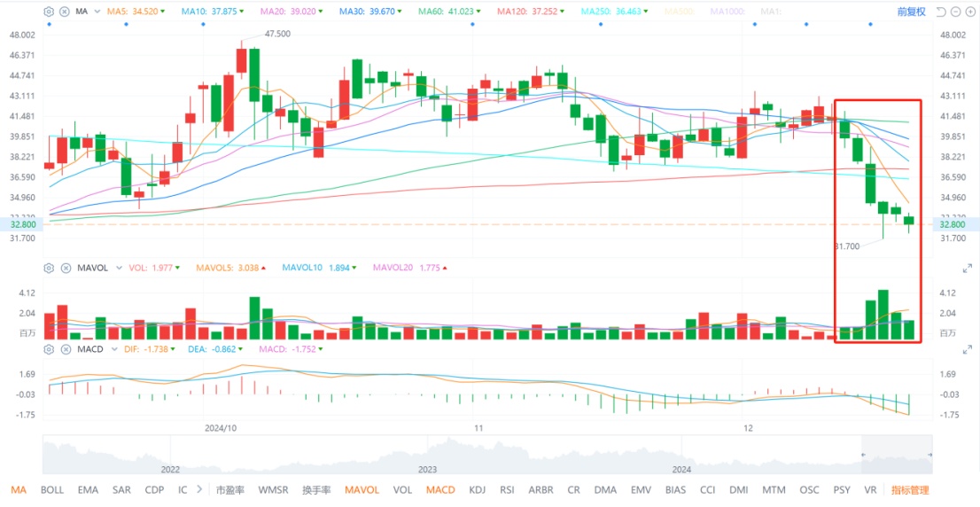Select the PSY indicator tab

(841, 490)
